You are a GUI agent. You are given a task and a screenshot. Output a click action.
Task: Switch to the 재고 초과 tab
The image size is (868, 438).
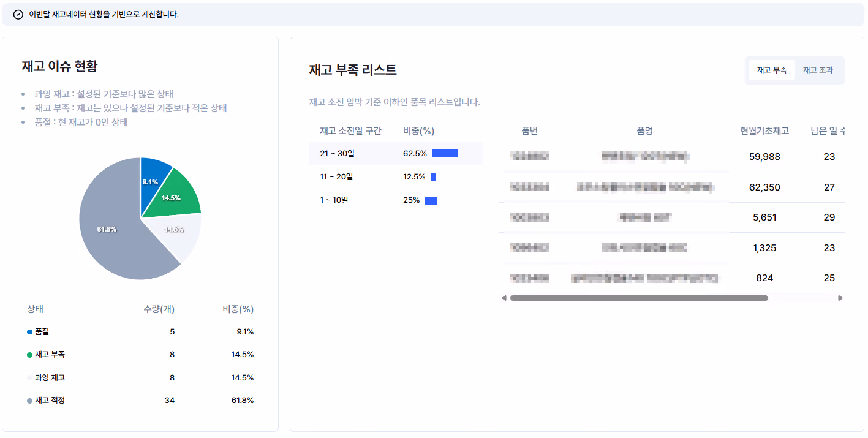coord(818,70)
